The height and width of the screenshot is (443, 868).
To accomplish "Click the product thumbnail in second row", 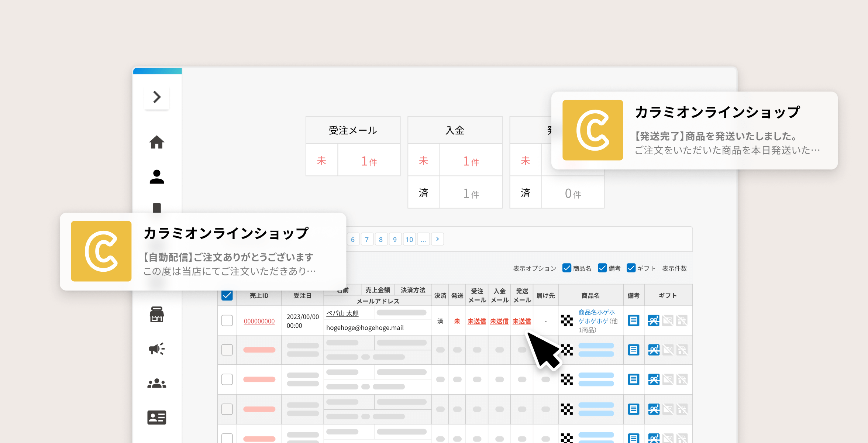I will [x=567, y=350].
